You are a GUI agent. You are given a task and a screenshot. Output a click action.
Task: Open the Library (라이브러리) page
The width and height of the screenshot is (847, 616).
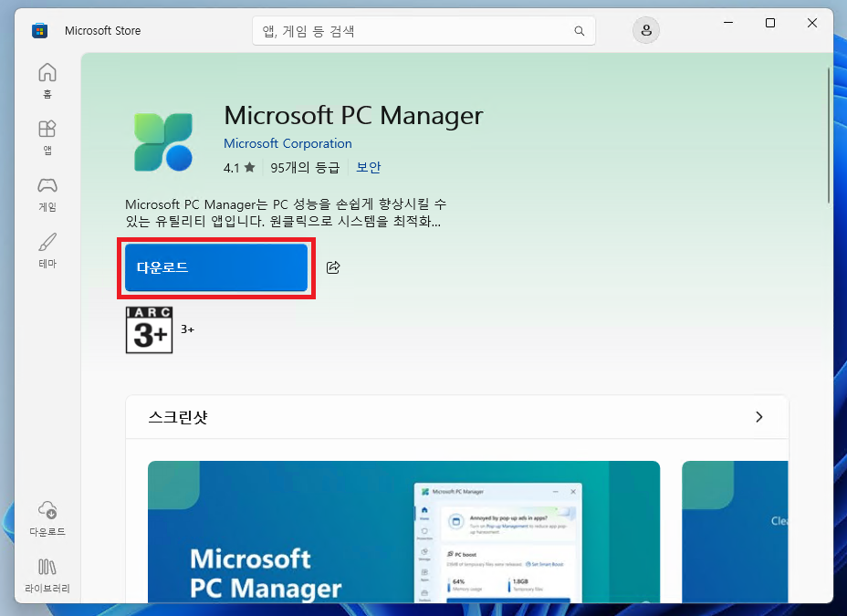[47, 575]
